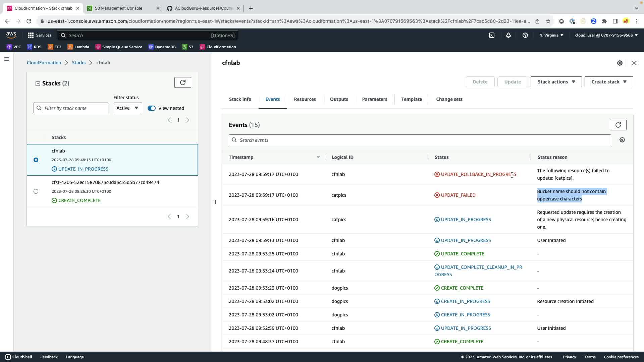Expand the Create stack dropdown
The height and width of the screenshot is (362, 644).
608,82
